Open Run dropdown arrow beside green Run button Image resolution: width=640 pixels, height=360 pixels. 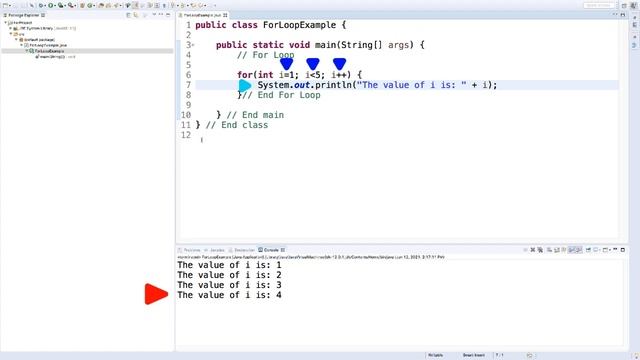click(x=55, y=5)
